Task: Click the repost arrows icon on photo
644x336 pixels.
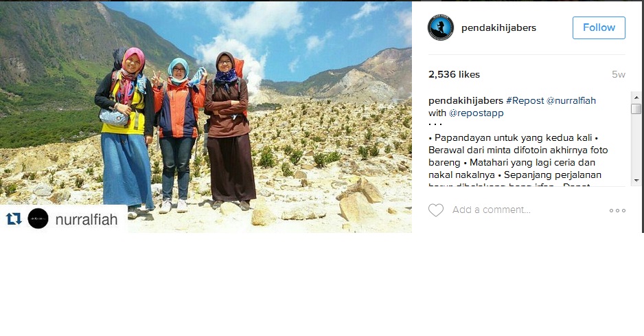Action: click(14, 219)
